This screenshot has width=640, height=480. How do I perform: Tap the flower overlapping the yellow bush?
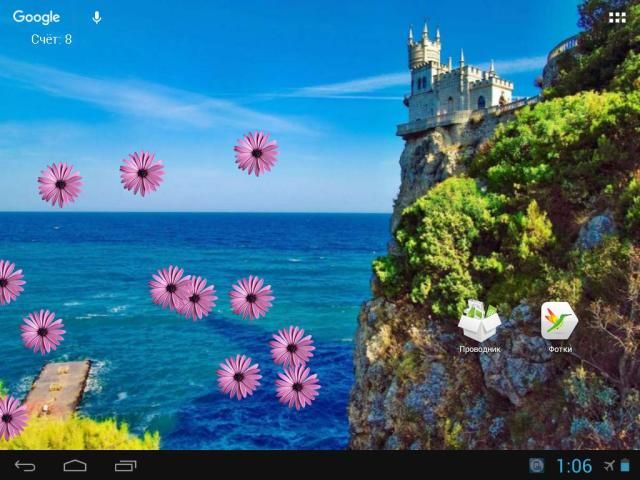pyautogui.click(x=10, y=417)
